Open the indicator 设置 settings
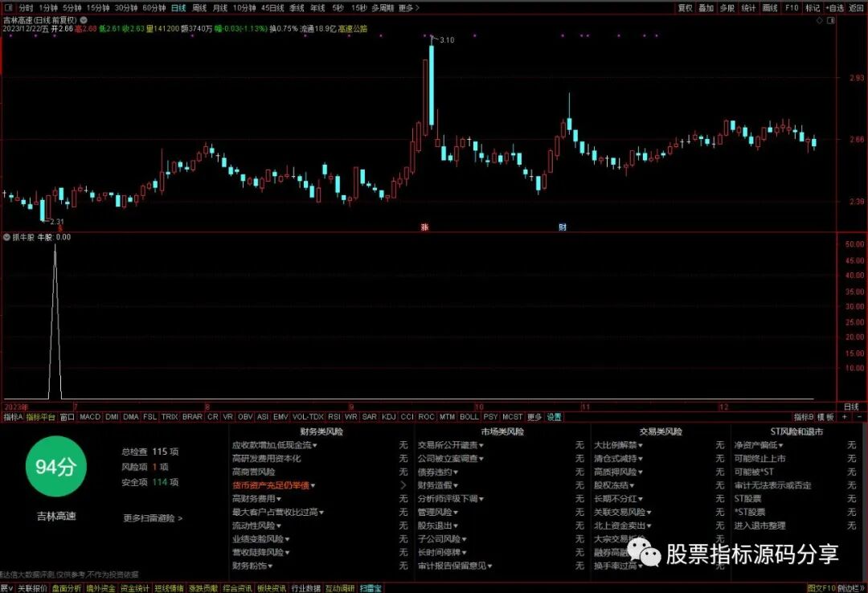868x593 pixels. (554, 417)
